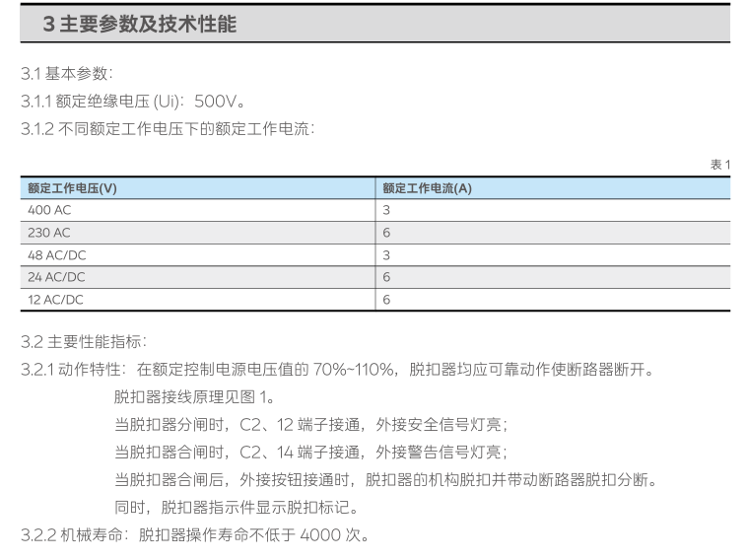
Task: Click the line mentioning 'C2、12 端子接通'
Action: tap(311, 424)
